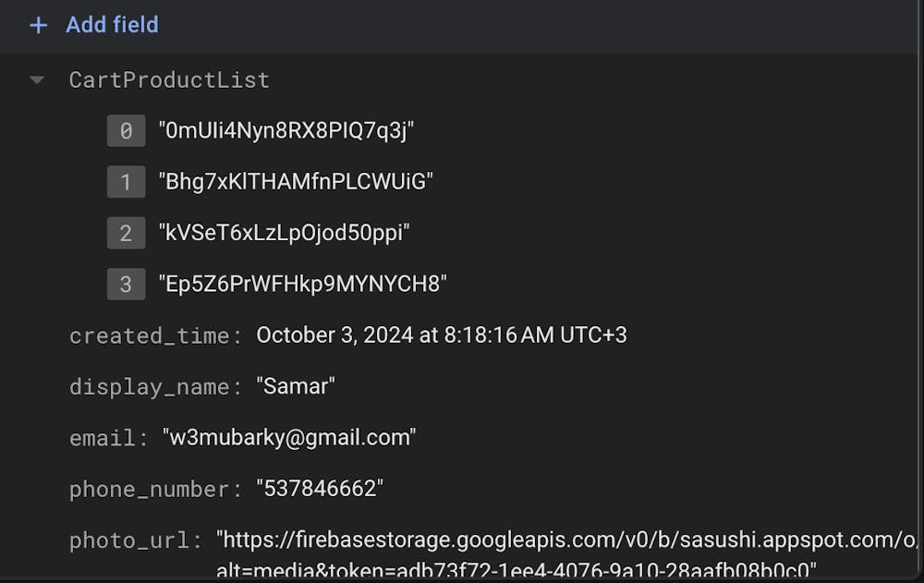The width and height of the screenshot is (924, 583).
Task: Click index badge 2 in CartProductList
Action: 126,233
